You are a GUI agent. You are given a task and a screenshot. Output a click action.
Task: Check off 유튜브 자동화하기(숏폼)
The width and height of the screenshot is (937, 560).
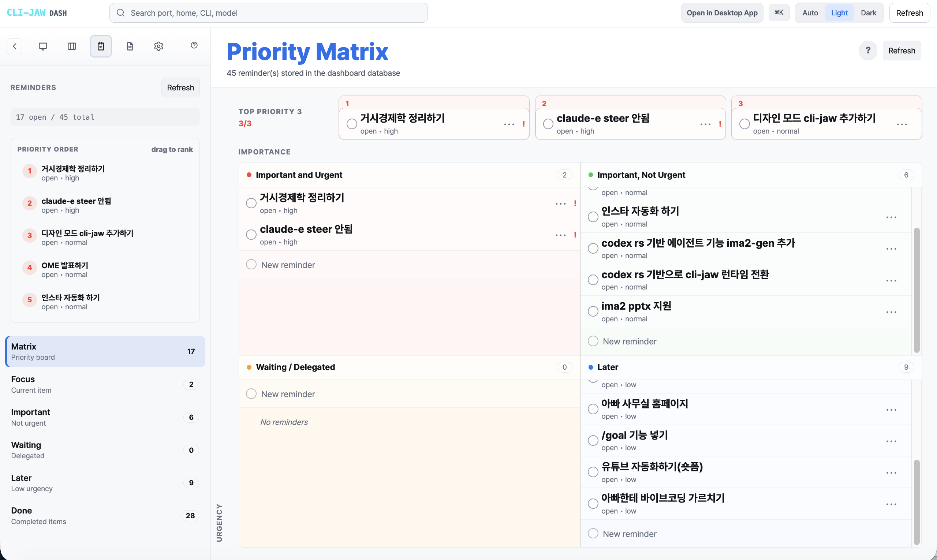(x=593, y=472)
